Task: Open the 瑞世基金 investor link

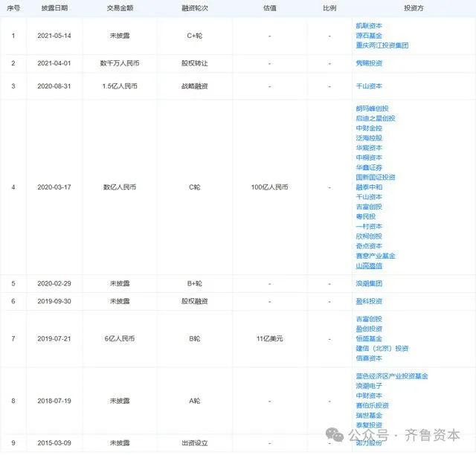Action: [x=369, y=416]
